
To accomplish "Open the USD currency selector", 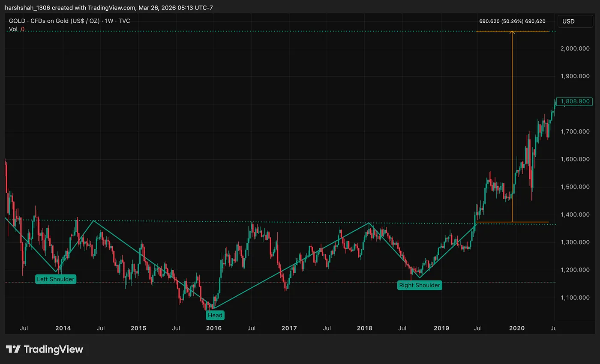I will [576, 21].
